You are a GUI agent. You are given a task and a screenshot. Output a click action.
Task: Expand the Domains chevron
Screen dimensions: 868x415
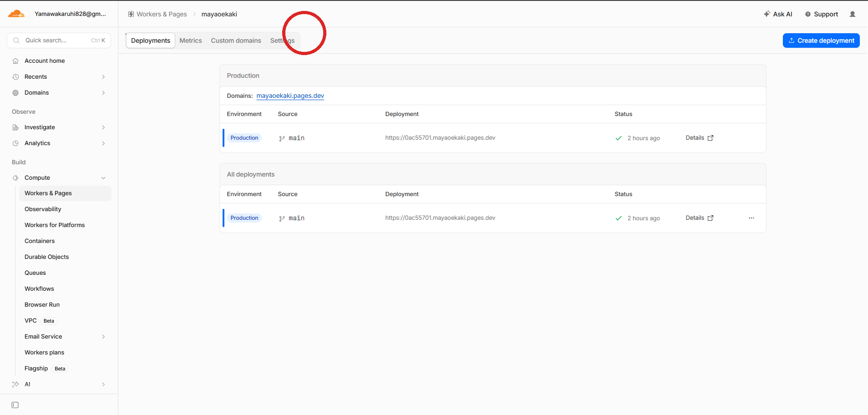(103, 93)
